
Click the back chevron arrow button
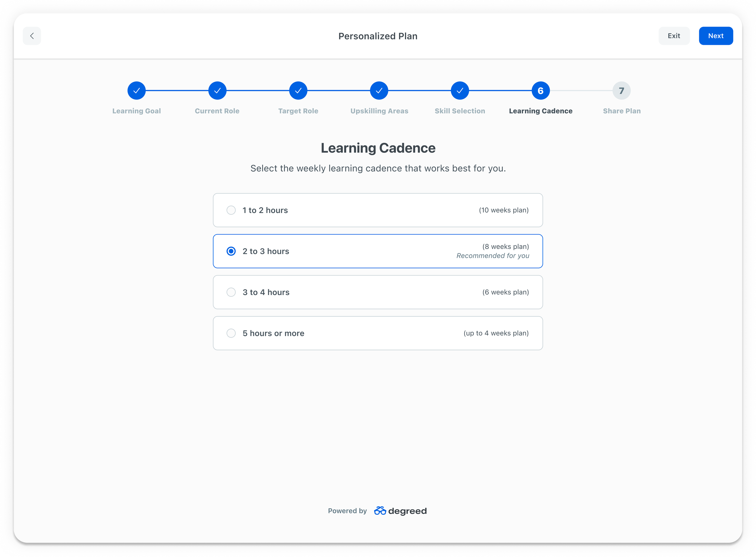point(32,36)
